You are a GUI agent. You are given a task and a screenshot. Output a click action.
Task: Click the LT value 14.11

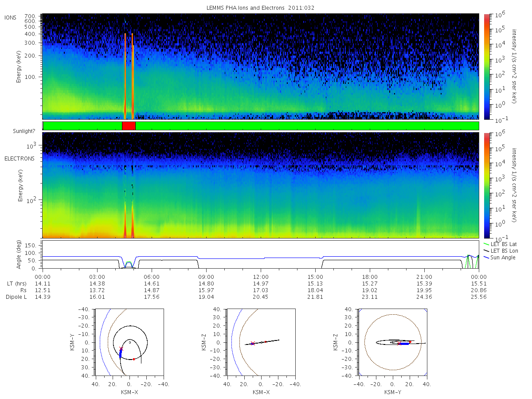(43, 283)
